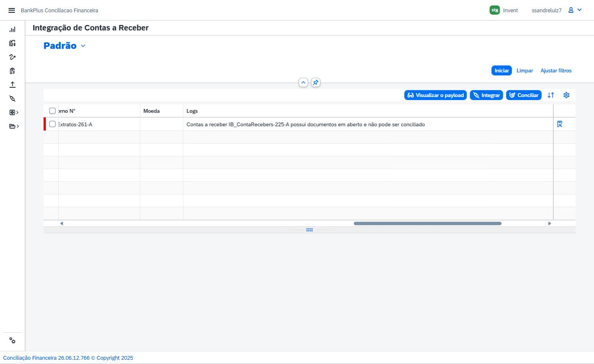
Task: Expand the safe box sidebar submenu arrow
Action: pos(17,112)
